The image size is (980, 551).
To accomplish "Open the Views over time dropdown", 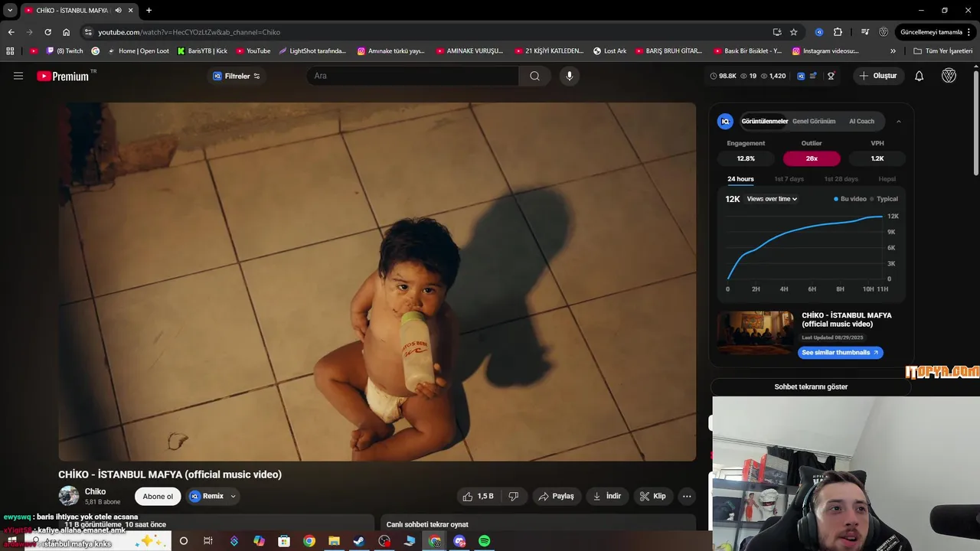I will click(772, 199).
